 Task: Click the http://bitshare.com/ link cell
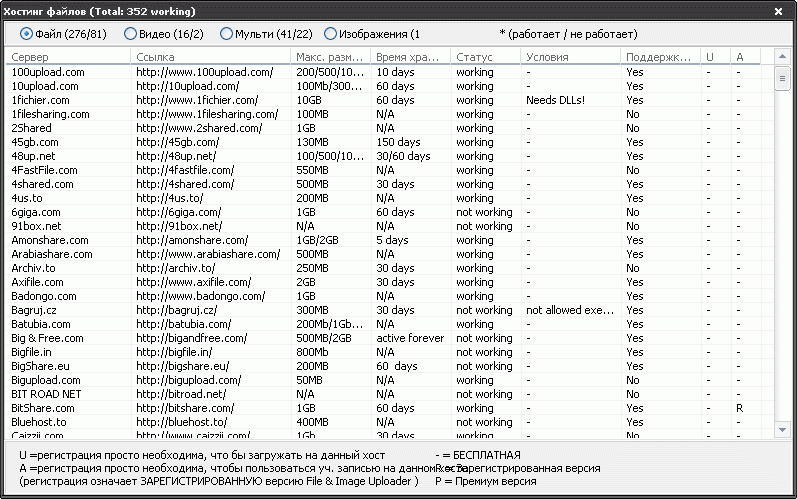pyautogui.click(x=185, y=408)
